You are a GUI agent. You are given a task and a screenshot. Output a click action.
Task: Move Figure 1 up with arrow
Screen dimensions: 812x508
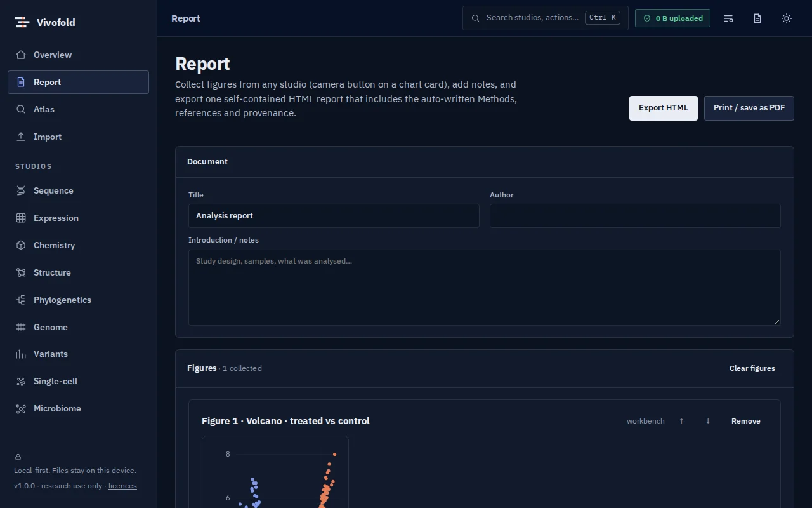(x=681, y=421)
